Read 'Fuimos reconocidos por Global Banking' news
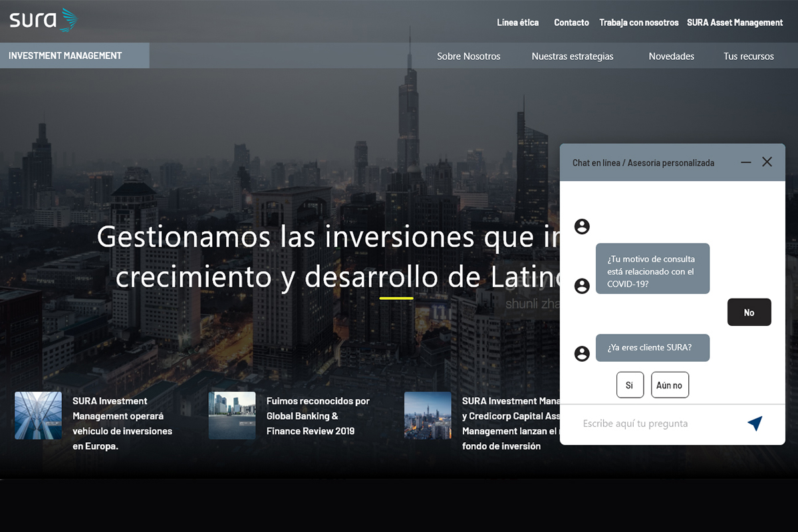The height and width of the screenshot is (532, 798). [318, 416]
